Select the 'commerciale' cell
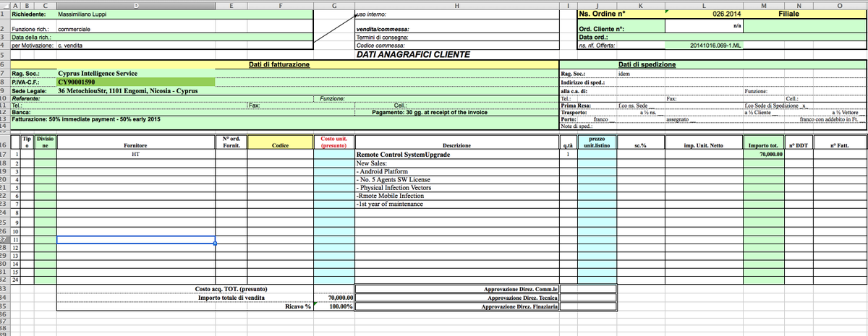Image resolution: width=868 pixels, height=336 pixels. [x=136, y=29]
